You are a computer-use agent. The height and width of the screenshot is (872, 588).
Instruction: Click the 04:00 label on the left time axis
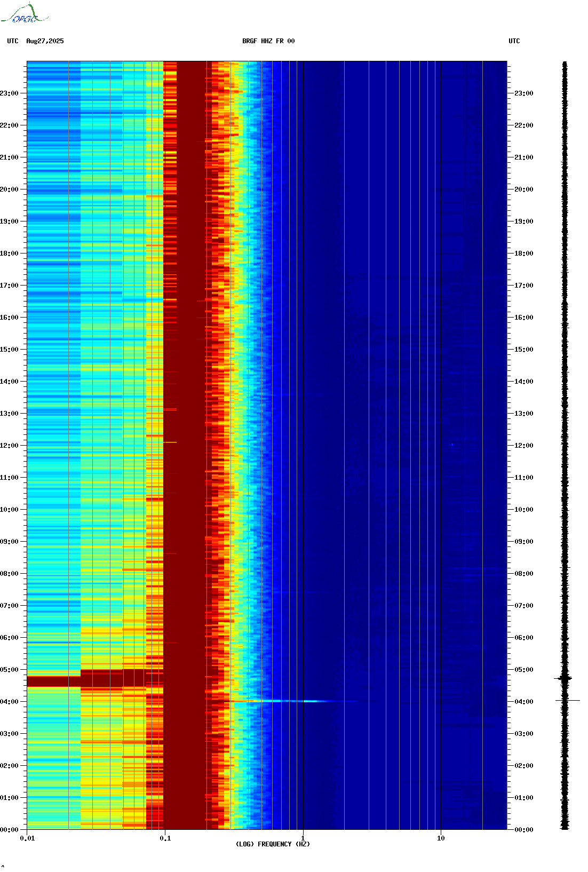(9, 702)
